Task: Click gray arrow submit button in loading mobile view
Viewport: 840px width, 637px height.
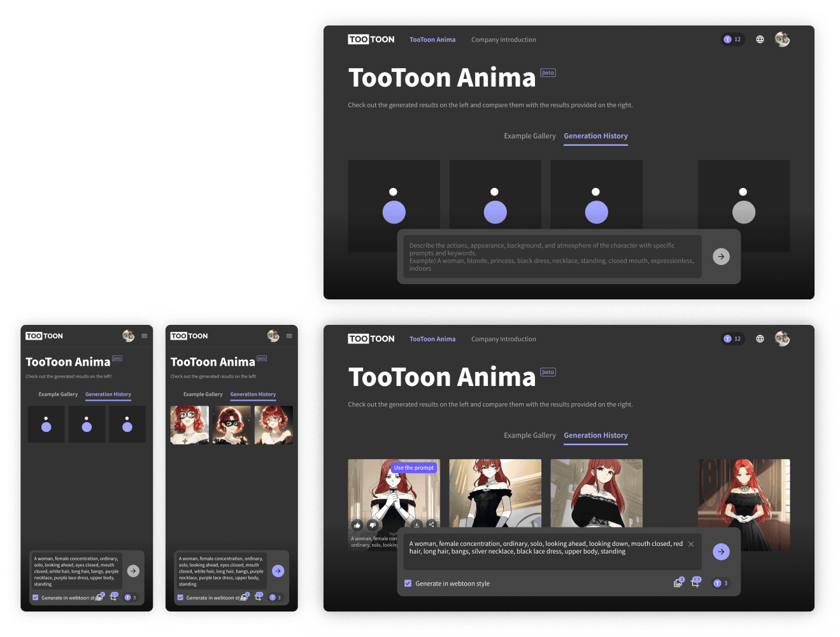Action: [x=133, y=571]
